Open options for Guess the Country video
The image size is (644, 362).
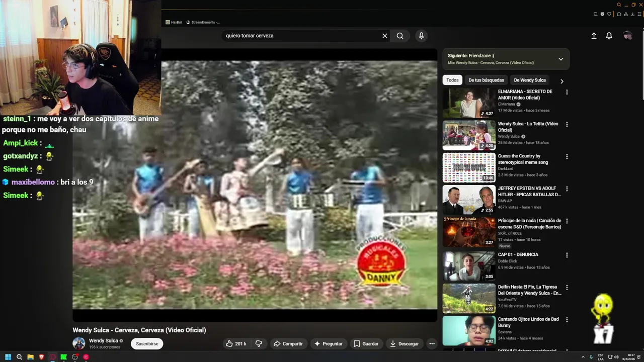click(x=567, y=156)
